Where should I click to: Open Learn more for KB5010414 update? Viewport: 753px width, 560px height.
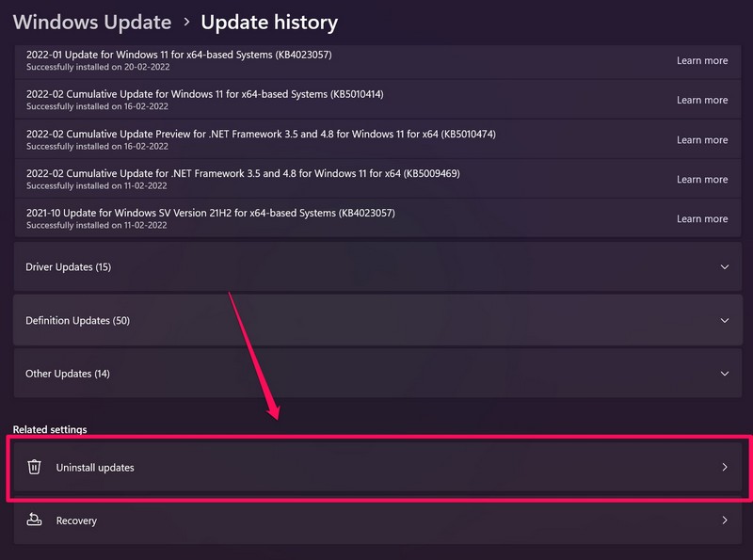[701, 100]
